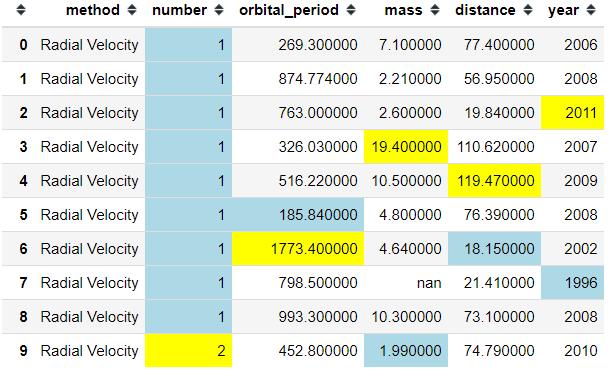
Task: Click mass value 4.640000
Action: (410, 249)
